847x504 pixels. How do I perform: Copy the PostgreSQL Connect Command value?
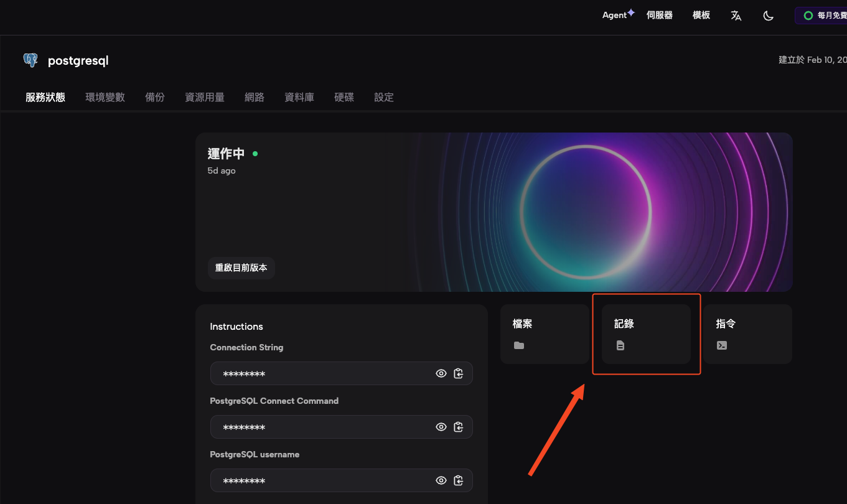459,427
